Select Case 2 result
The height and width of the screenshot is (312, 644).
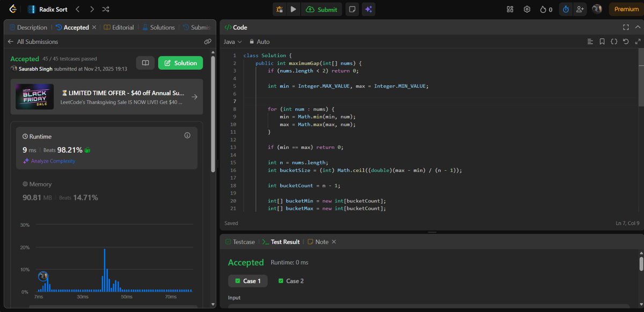click(291, 281)
